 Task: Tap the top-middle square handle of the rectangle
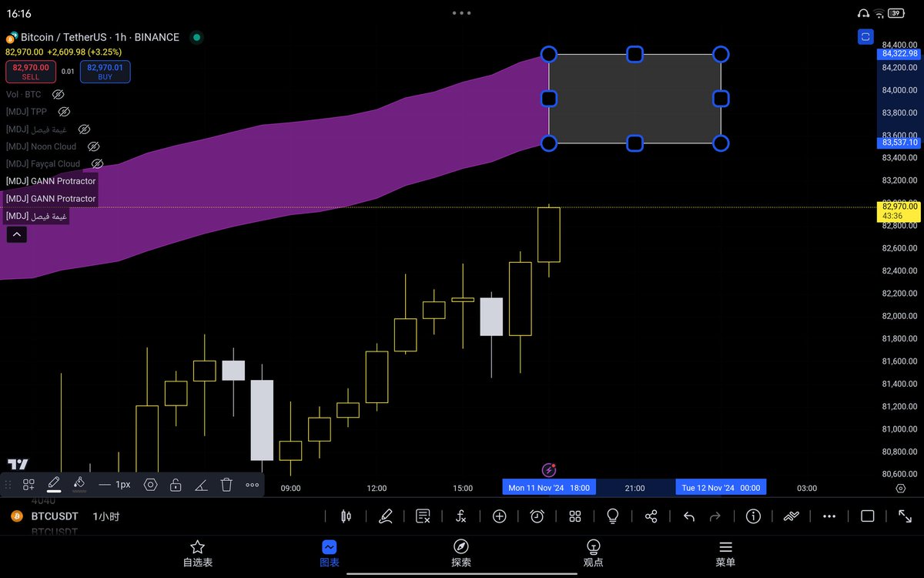[x=634, y=54]
